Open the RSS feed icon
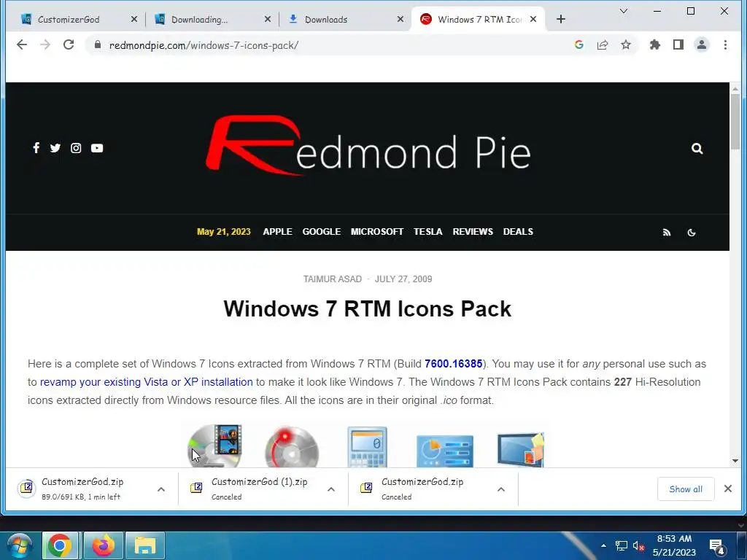Screen dimensions: 747x560 click(x=667, y=233)
